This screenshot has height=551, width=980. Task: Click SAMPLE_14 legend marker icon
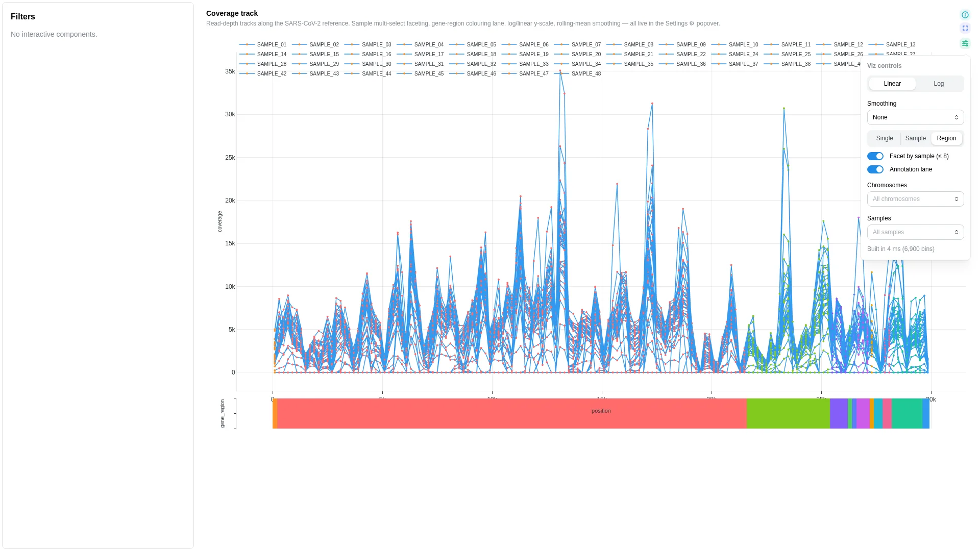point(247,55)
